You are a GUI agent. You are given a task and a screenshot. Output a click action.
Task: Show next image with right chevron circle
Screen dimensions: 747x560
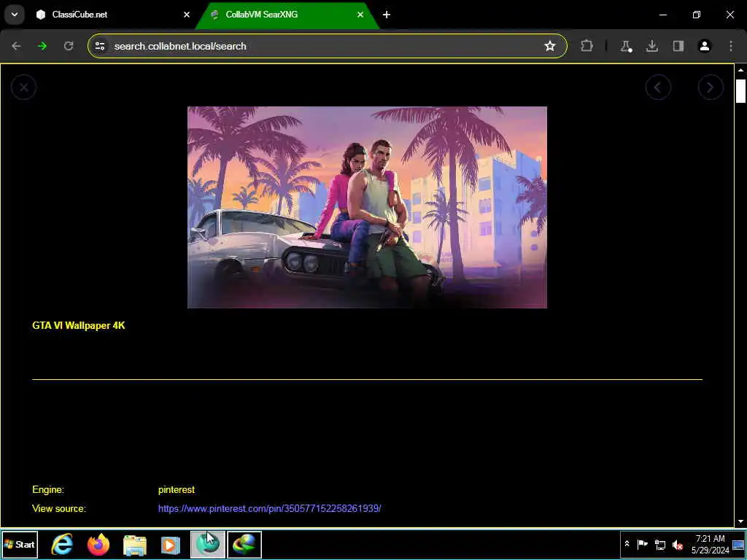point(711,87)
